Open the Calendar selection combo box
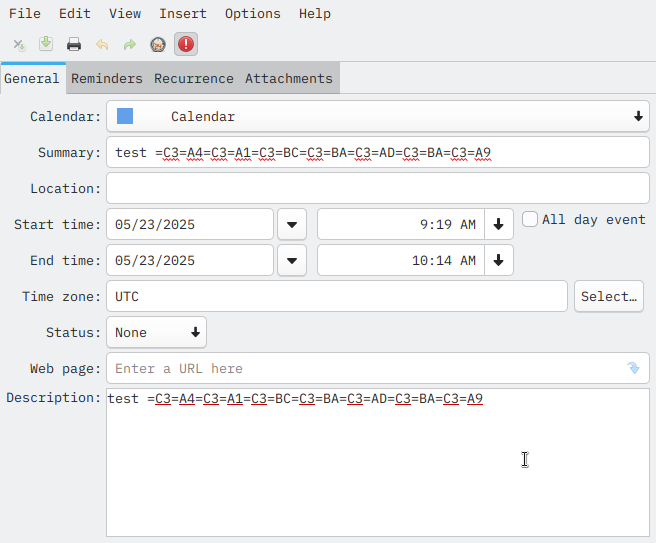The image size is (656, 543). click(378, 116)
